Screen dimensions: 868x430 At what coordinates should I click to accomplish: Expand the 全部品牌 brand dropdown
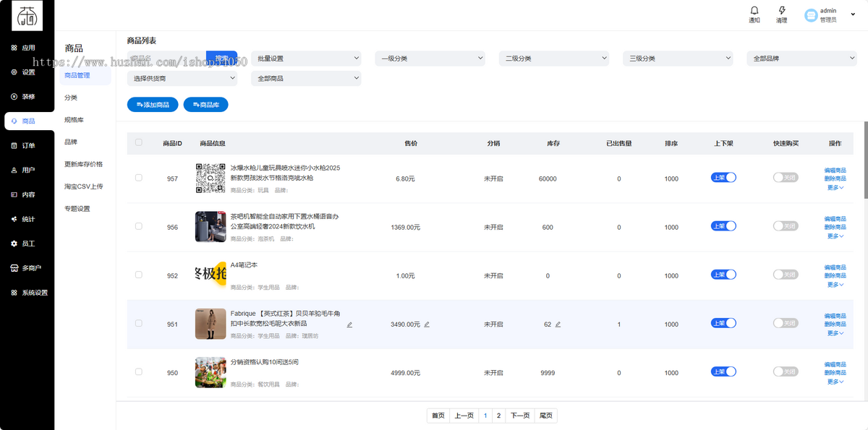tap(801, 58)
